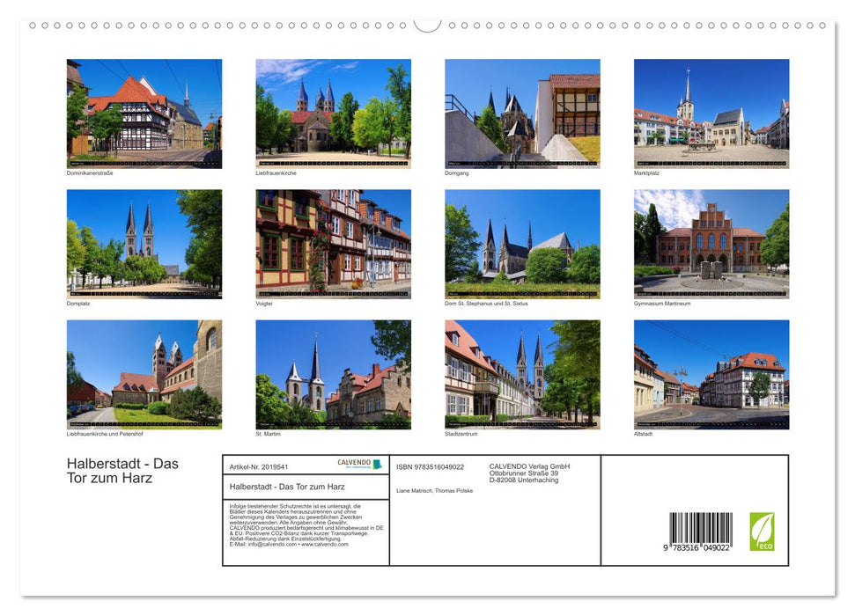The width and height of the screenshot is (855, 616).
Task: Click the Artikel-Nr. 2019541 text
Action: pyautogui.click(x=261, y=467)
